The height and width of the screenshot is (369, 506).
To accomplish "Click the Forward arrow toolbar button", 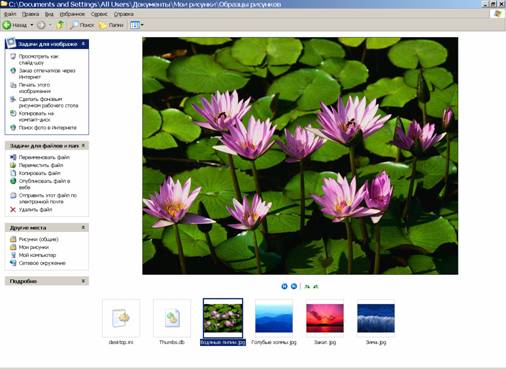I will tap(41, 25).
